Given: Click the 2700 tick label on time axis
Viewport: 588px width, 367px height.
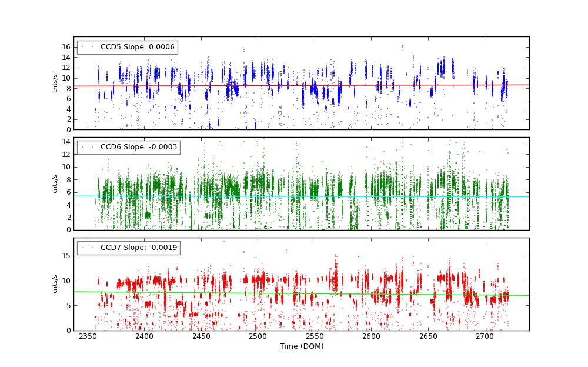Looking at the screenshot, I should [485, 336].
